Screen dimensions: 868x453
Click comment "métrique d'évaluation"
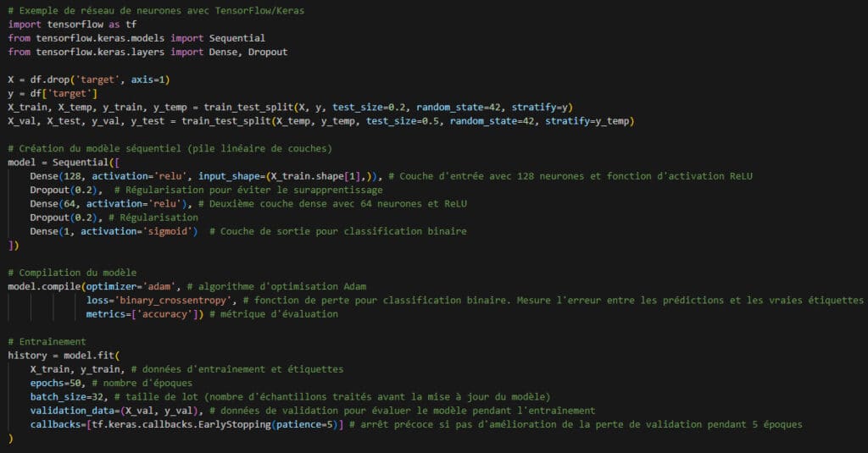click(x=279, y=314)
